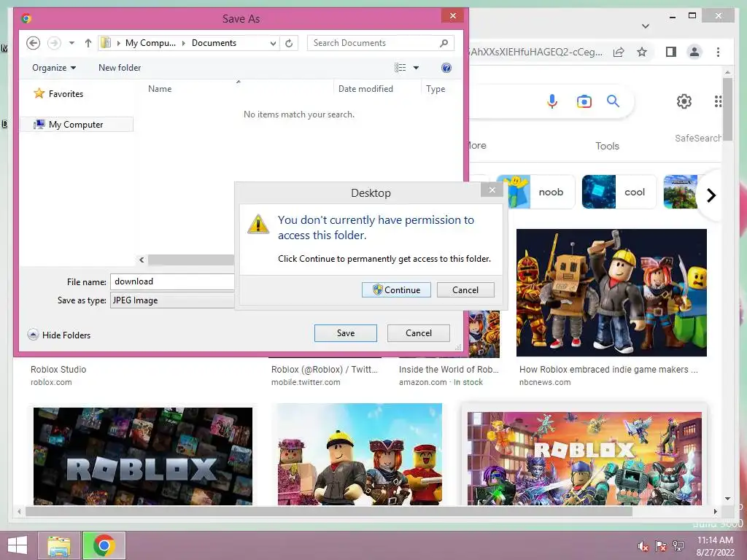This screenshot has width=747, height=560.
Task: Open Google quick settings gear
Action: [684, 101]
